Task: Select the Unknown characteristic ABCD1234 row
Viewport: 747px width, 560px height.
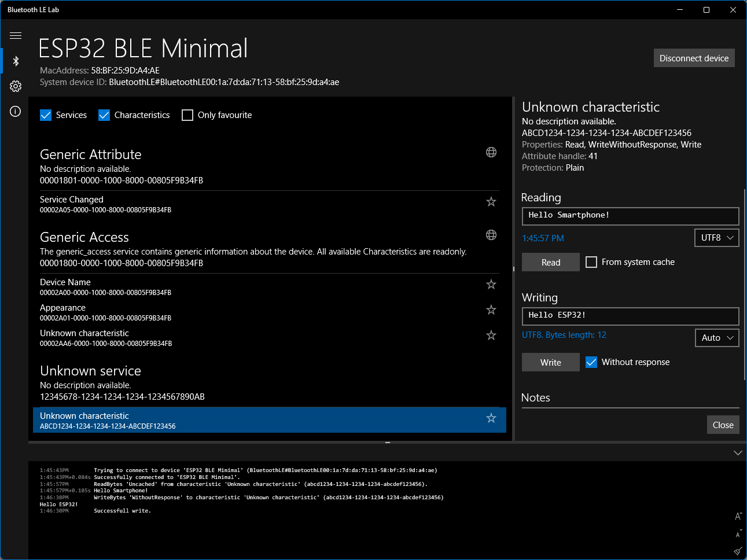Action: pyautogui.click(x=269, y=420)
